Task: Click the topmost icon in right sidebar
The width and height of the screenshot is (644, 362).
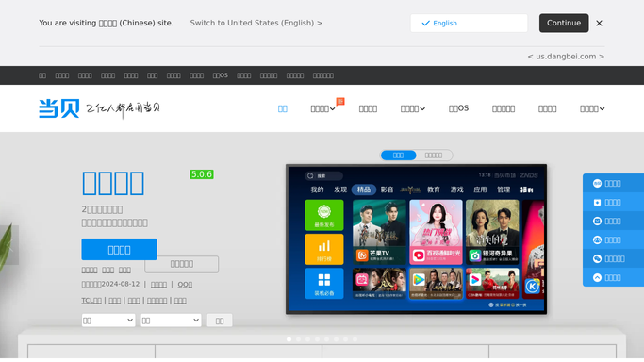Action: click(597, 184)
